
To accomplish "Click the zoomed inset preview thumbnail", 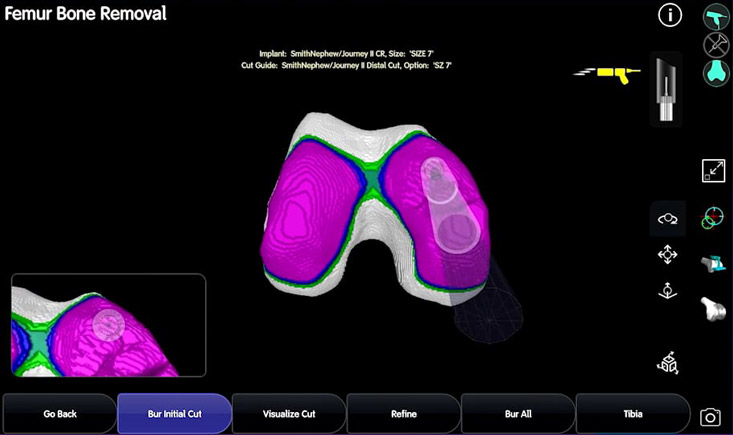I will [x=108, y=325].
